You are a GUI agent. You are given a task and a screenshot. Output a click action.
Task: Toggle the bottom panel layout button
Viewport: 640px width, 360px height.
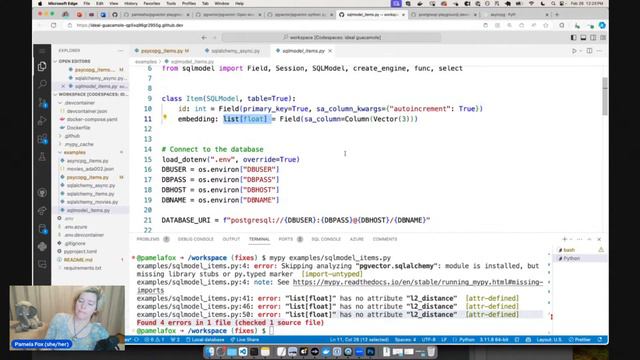(x=583, y=38)
